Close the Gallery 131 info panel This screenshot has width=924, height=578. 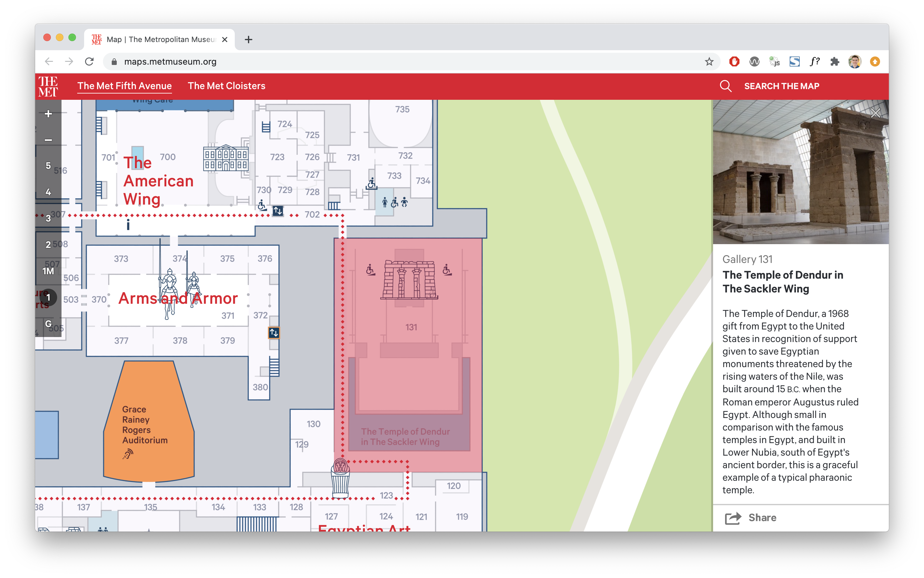pyautogui.click(x=875, y=113)
